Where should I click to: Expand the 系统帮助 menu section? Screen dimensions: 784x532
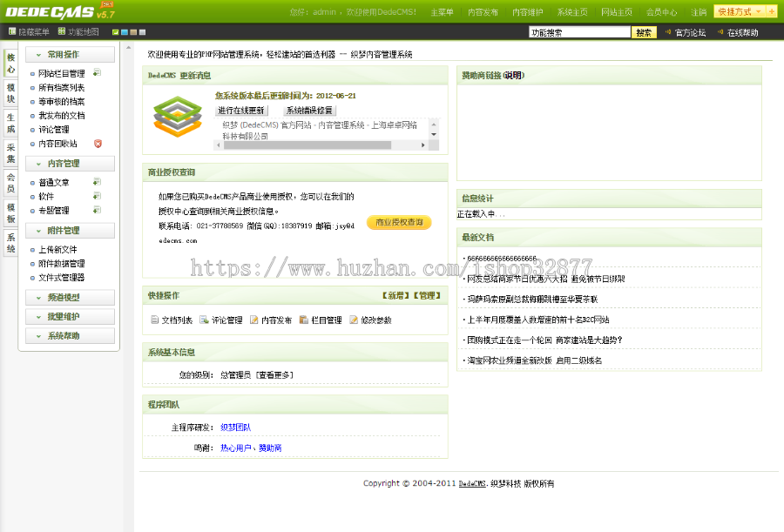(70, 335)
